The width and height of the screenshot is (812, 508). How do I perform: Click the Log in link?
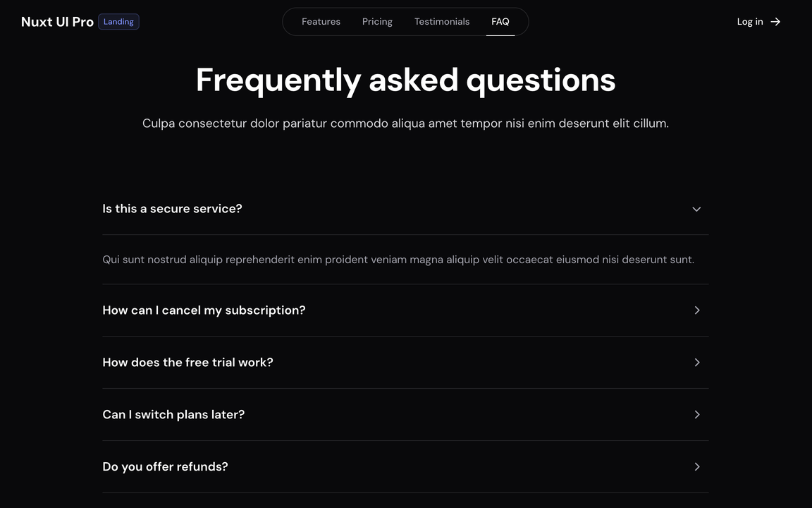(750, 22)
